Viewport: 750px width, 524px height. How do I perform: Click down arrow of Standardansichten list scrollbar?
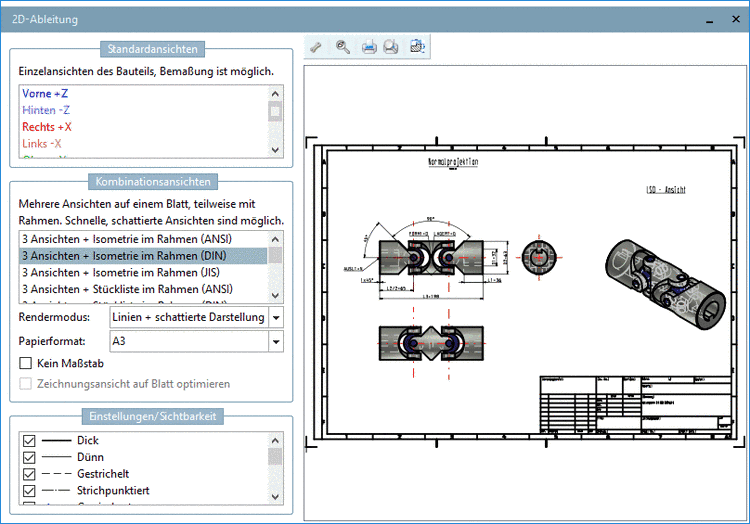(275, 150)
